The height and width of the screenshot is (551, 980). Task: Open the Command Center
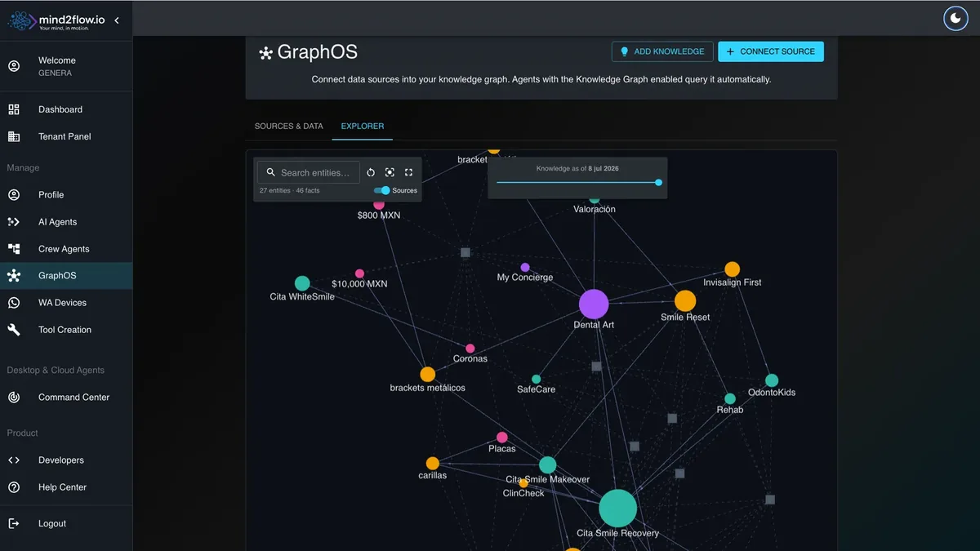pyautogui.click(x=66, y=398)
